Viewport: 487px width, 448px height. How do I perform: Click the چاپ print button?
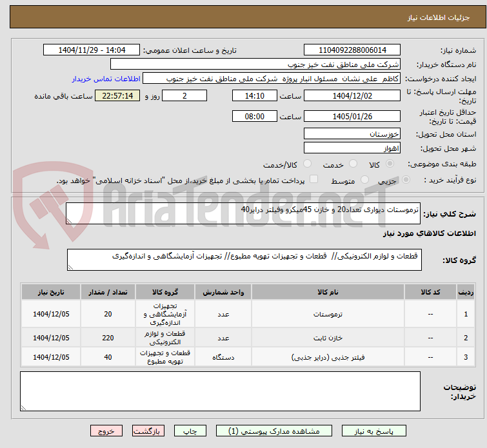pyautogui.click(x=190, y=431)
